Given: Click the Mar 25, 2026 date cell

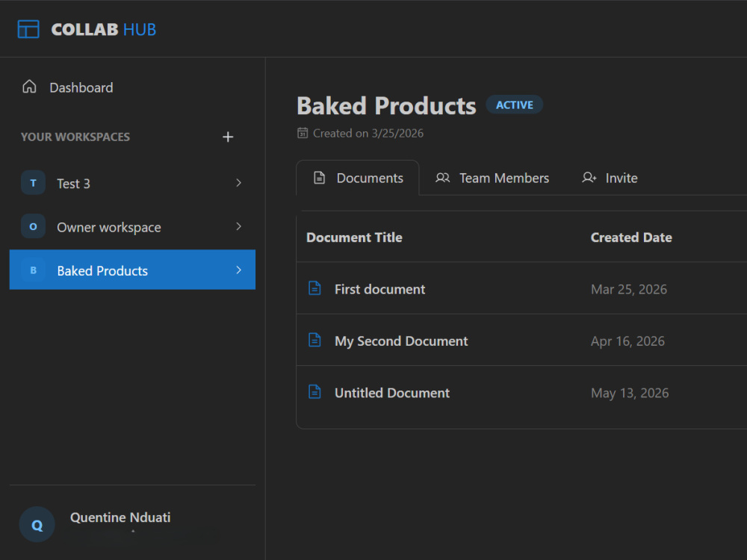Looking at the screenshot, I should coord(629,289).
